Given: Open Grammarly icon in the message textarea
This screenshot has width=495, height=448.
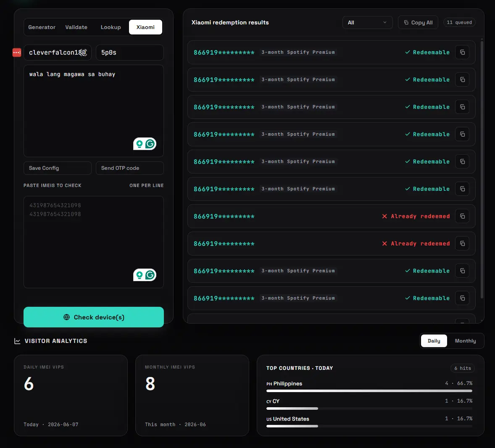Looking at the screenshot, I should pos(150,144).
